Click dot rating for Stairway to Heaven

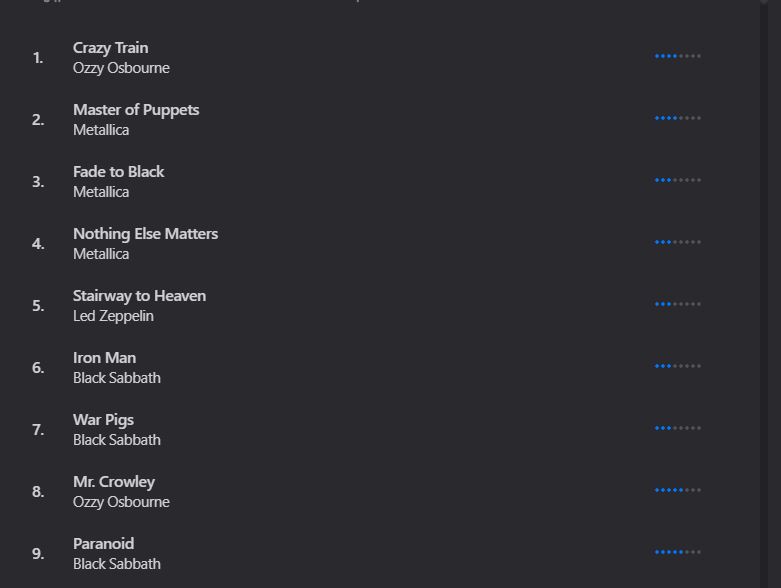click(x=678, y=304)
